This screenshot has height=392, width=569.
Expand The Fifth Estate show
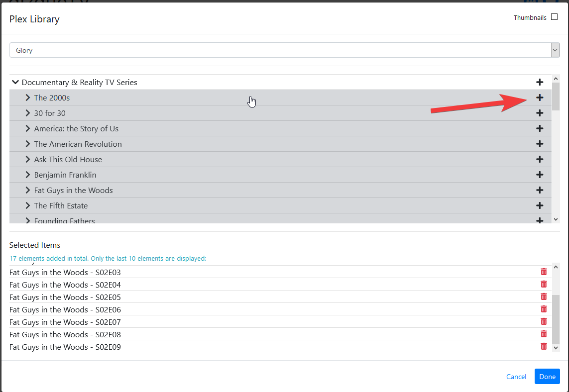[27, 205]
